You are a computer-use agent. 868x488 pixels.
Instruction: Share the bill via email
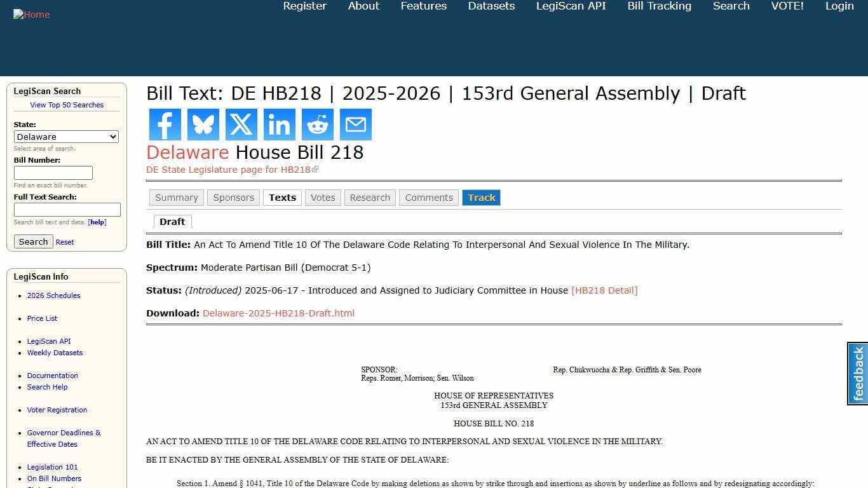(x=355, y=125)
